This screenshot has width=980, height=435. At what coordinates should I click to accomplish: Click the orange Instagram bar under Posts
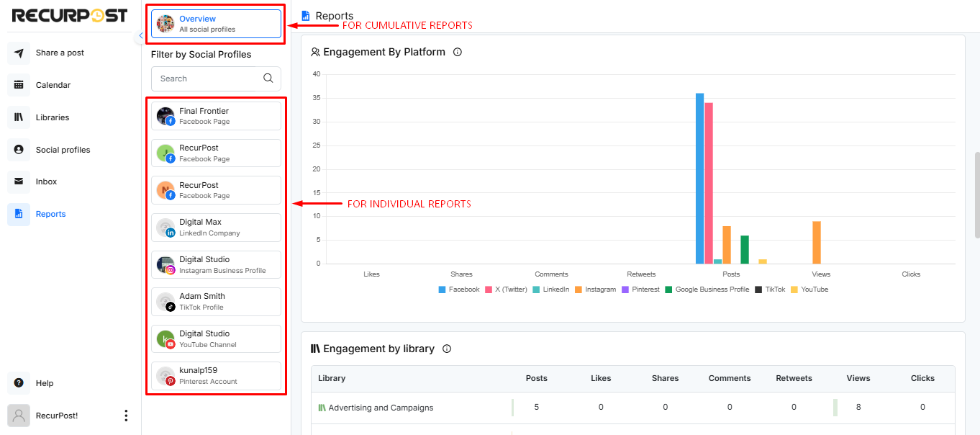click(727, 245)
